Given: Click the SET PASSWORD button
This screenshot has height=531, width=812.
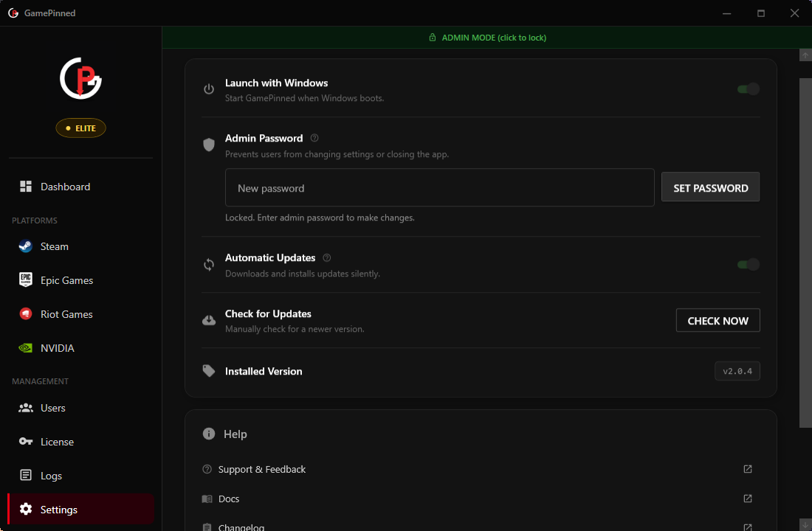Looking at the screenshot, I should (x=710, y=187).
